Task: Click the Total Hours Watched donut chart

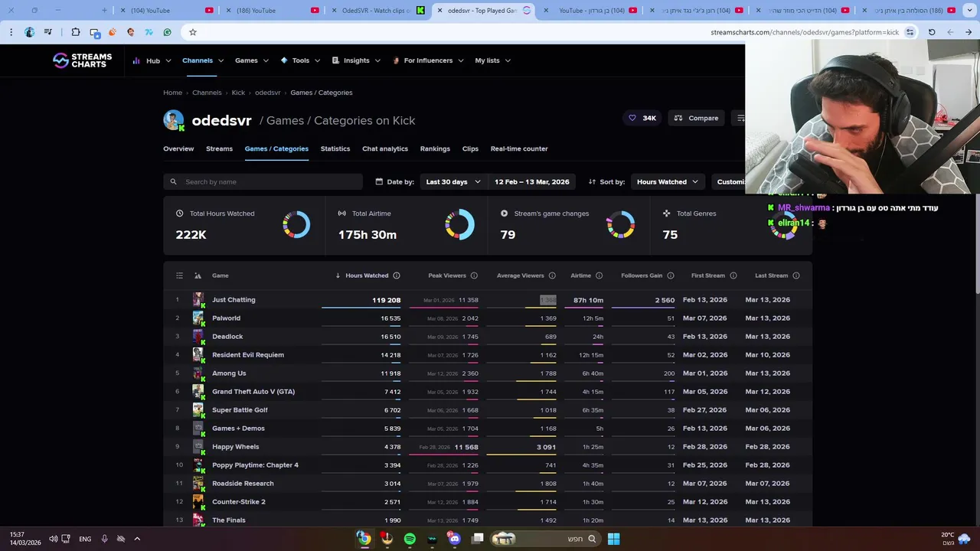Action: tap(296, 225)
